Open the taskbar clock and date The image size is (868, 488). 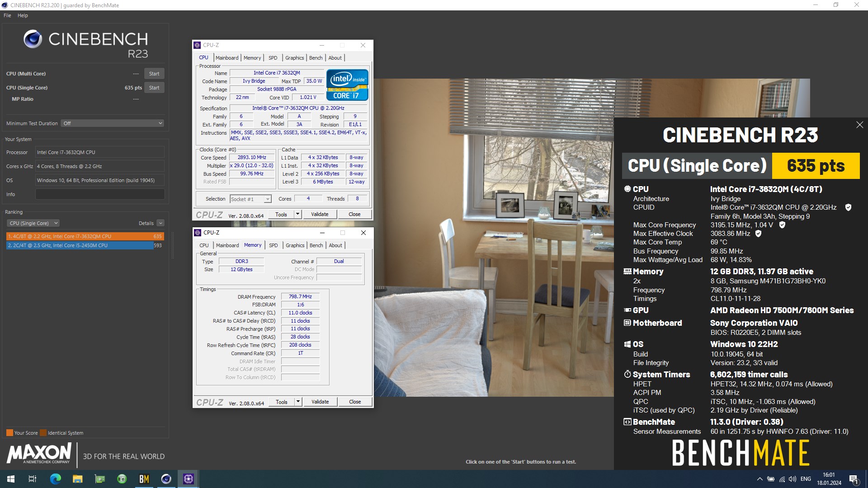pyautogui.click(x=829, y=479)
